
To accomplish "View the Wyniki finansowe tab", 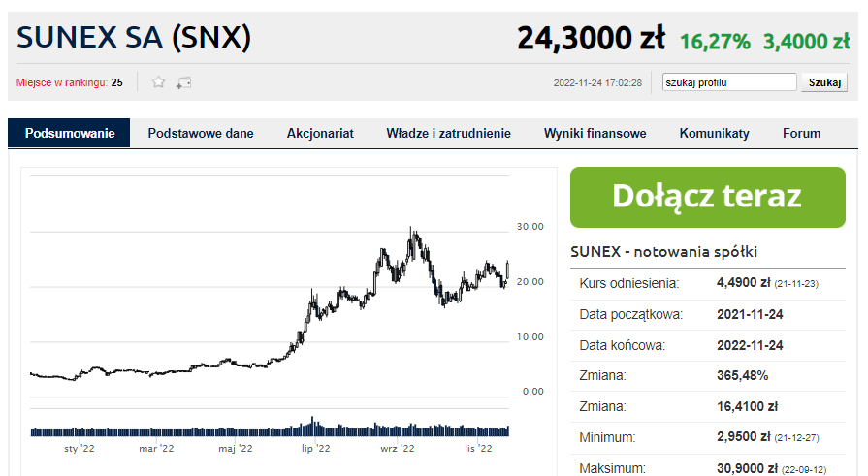I will point(595,134).
